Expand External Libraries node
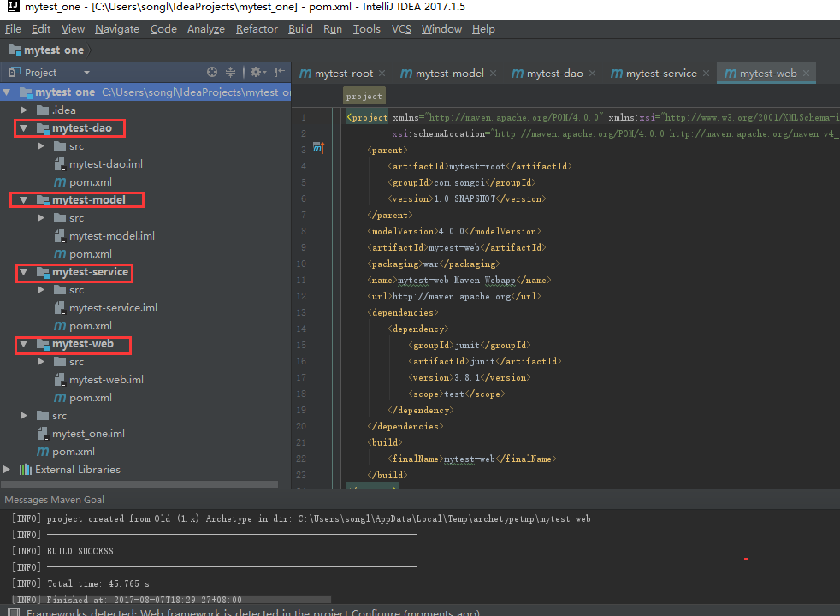The width and height of the screenshot is (840, 616). click(8, 470)
